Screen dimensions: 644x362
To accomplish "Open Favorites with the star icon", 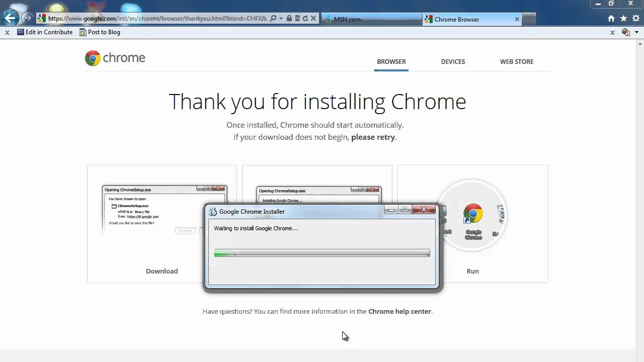I will tap(623, 19).
